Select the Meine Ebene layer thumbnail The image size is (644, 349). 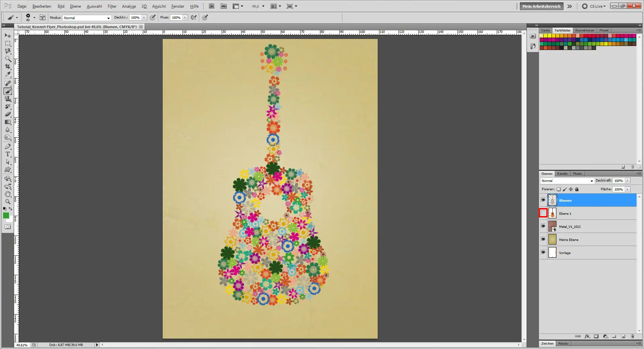coord(552,240)
